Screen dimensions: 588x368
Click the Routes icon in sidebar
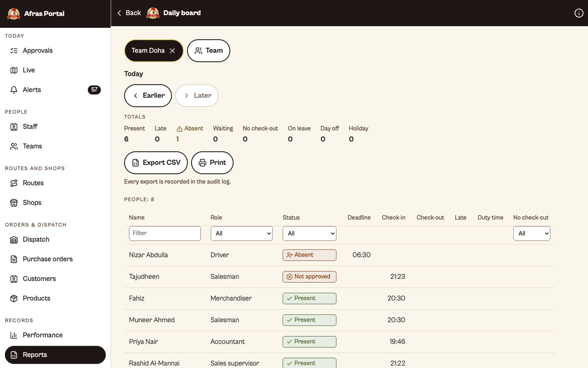(14, 183)
